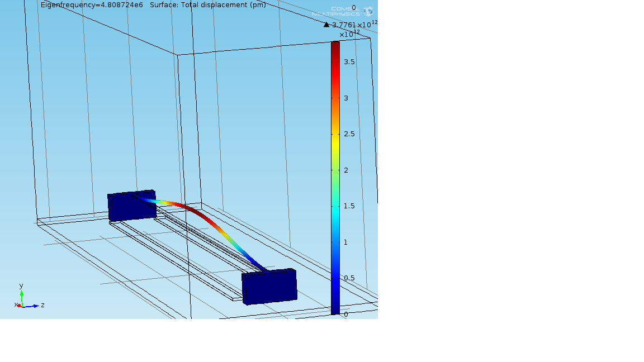The image size is (644, 362).
Task: Click the 3.5 tick label on legend
Action: tap(349, 62)
